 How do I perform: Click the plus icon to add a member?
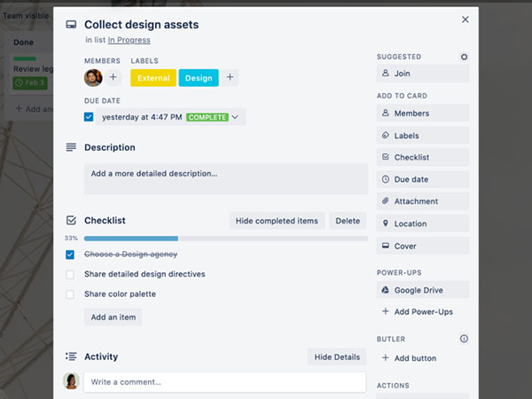tap(113, 78)
